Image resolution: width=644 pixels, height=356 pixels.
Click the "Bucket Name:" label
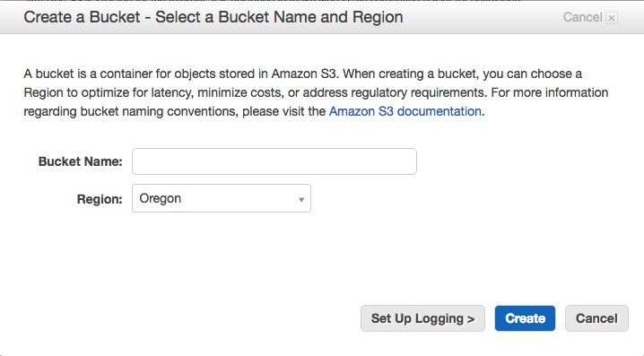pos(81,161)
